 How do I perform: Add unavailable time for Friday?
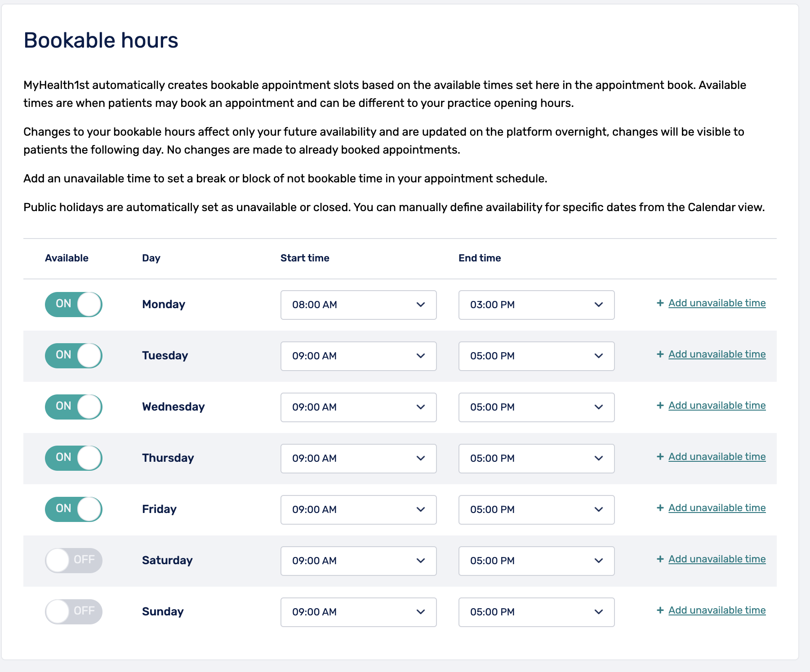coord(717,508)
